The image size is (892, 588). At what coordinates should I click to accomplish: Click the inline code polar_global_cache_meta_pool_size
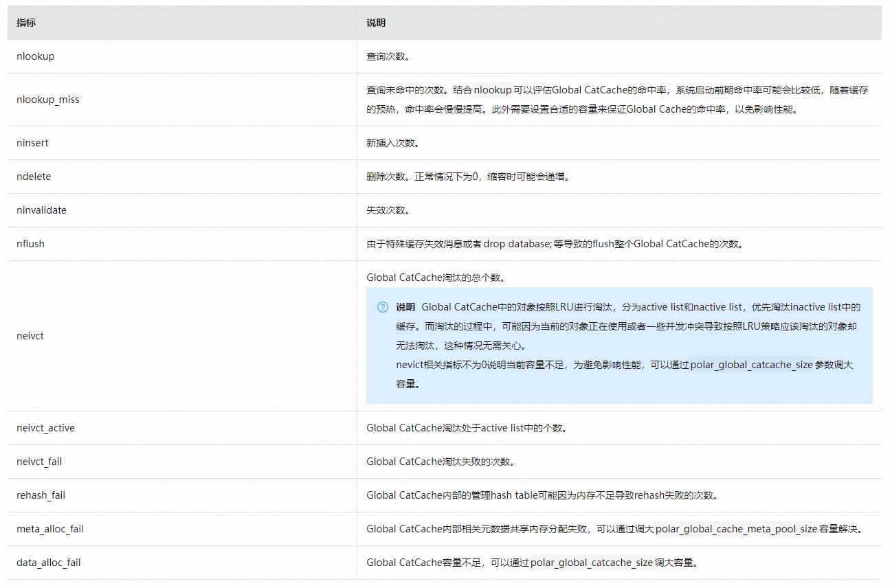point(737,529)
